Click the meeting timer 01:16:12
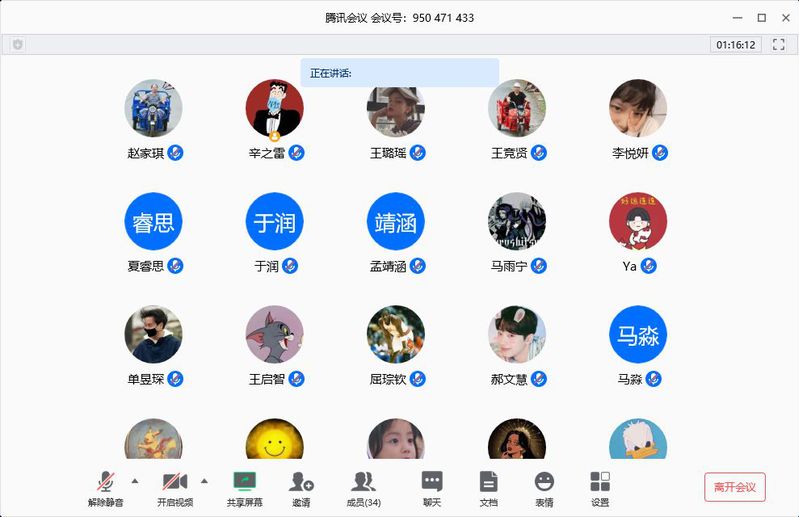Viewport: 799px width, 517px height. (x=736, y=45)
